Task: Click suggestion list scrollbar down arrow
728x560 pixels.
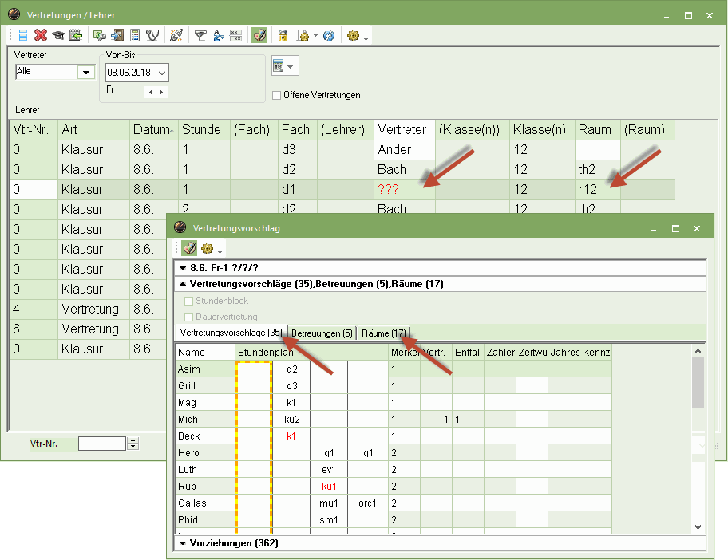Action: pos(698,526)
